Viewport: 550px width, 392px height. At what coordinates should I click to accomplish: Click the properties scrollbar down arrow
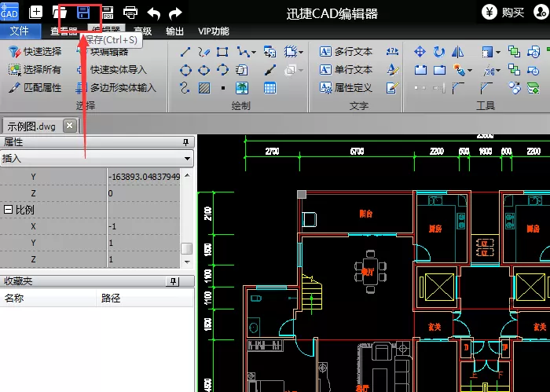click(x=187, y=262)
